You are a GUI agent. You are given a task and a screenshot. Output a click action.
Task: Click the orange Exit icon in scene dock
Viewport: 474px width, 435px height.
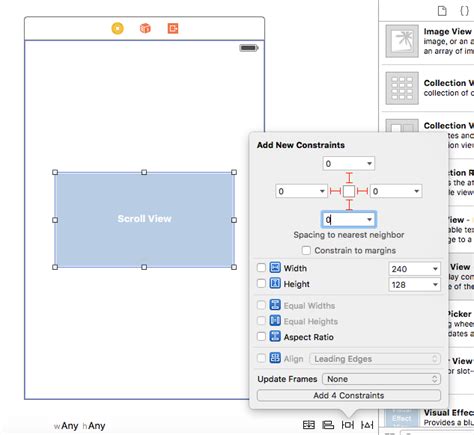click(x=173, y=28)
